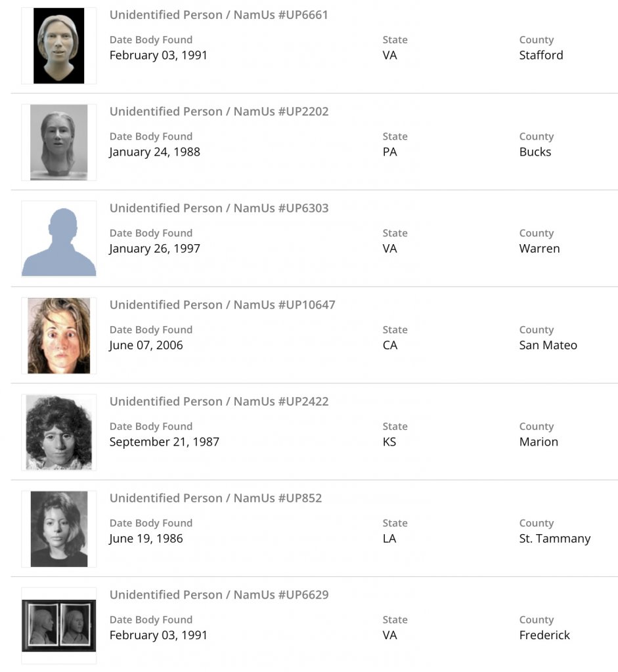Click the St. Tammany county text
This screenshot has height=672, width=618.
tap(554, 539)
